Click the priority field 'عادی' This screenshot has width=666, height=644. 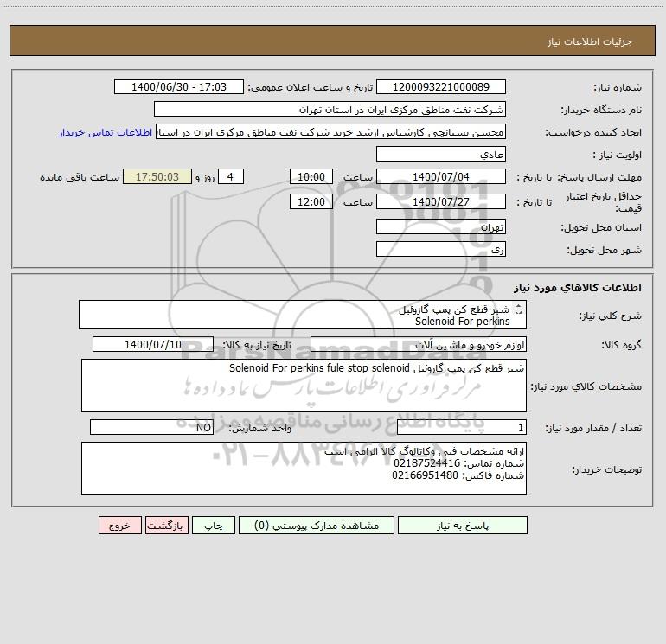coord(441,154)
